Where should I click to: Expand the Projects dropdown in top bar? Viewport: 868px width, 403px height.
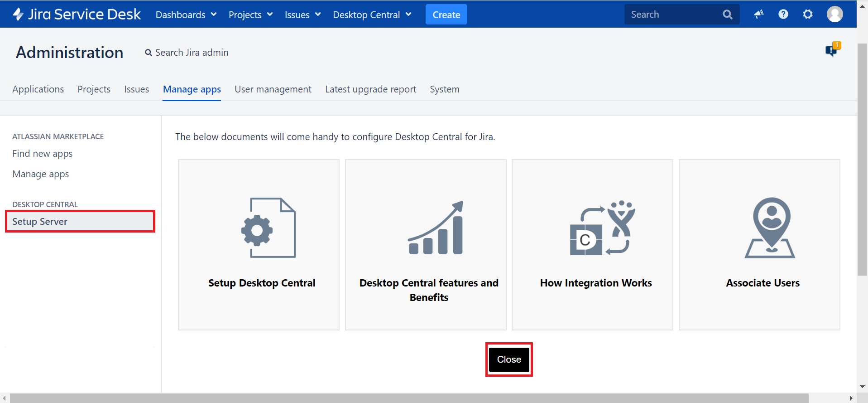251,15
